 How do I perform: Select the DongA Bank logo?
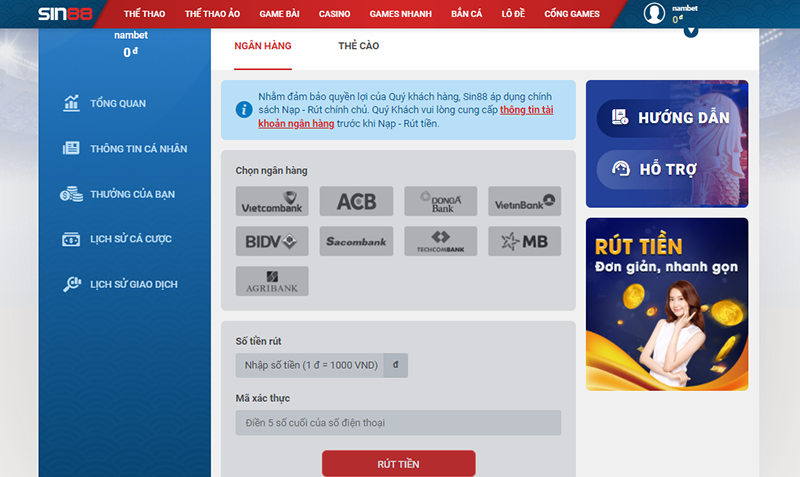[440, 201]
